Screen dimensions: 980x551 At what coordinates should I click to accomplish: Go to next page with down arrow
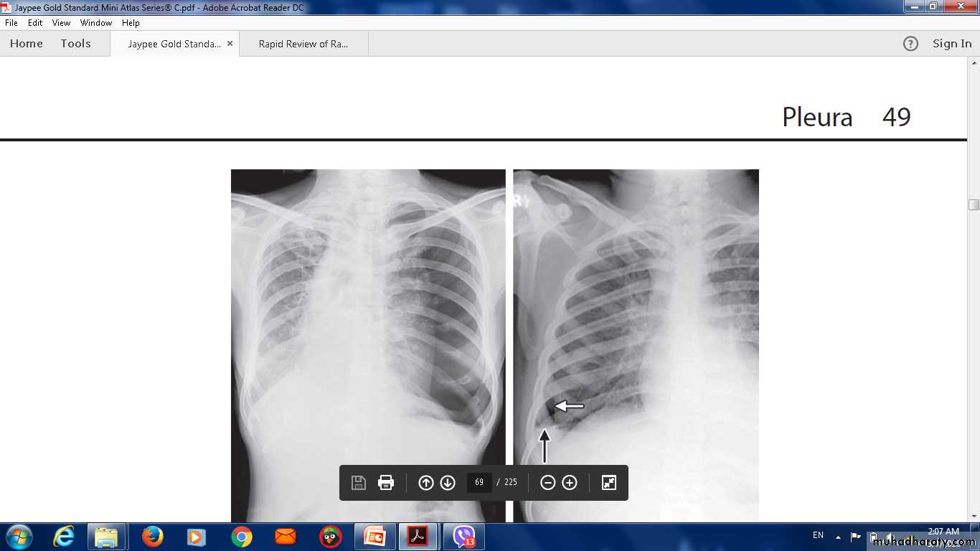pos(448,483)
